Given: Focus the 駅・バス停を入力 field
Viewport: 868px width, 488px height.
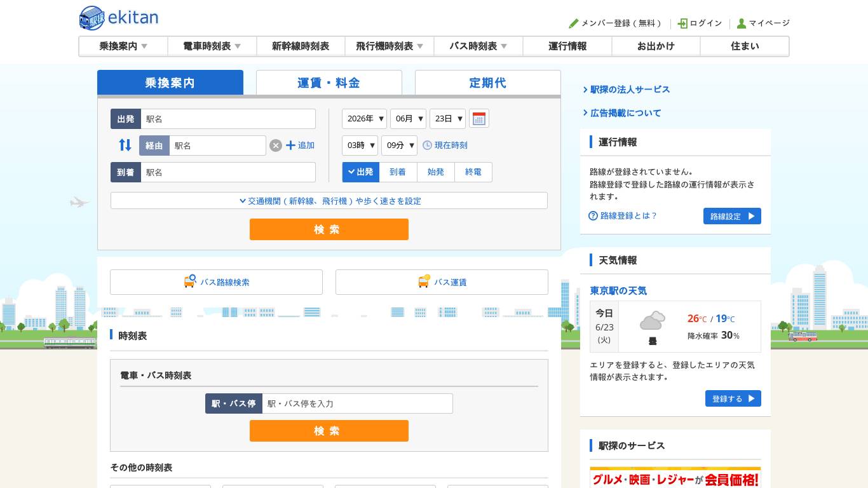Looking at the screenshot, I should (x=358, y=403).
